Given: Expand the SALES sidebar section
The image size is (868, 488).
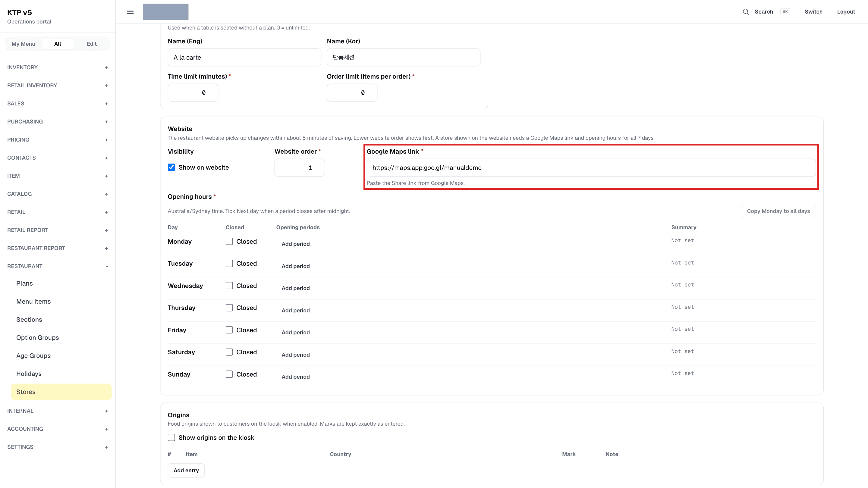Looking at the screenshot, I should click(58, 103).
